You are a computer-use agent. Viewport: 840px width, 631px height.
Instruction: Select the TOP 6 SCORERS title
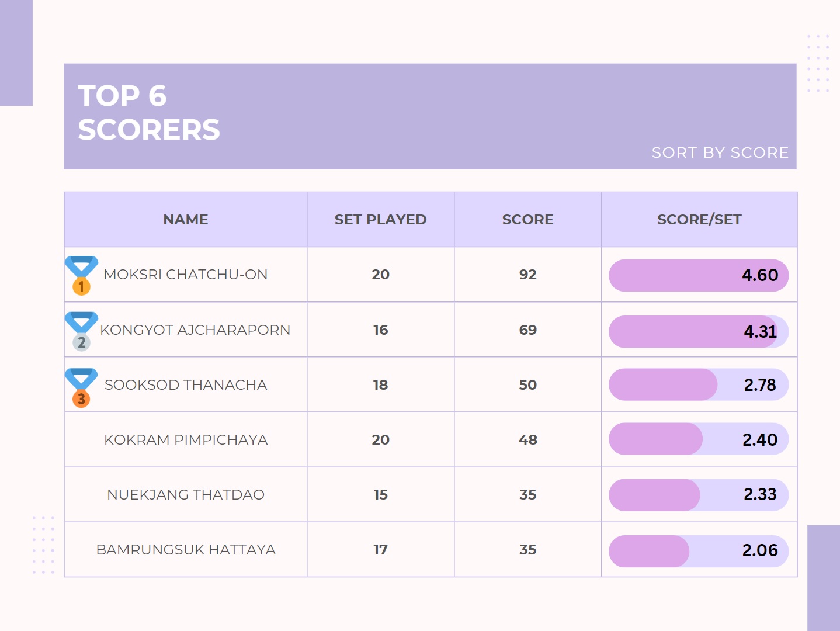149,113
